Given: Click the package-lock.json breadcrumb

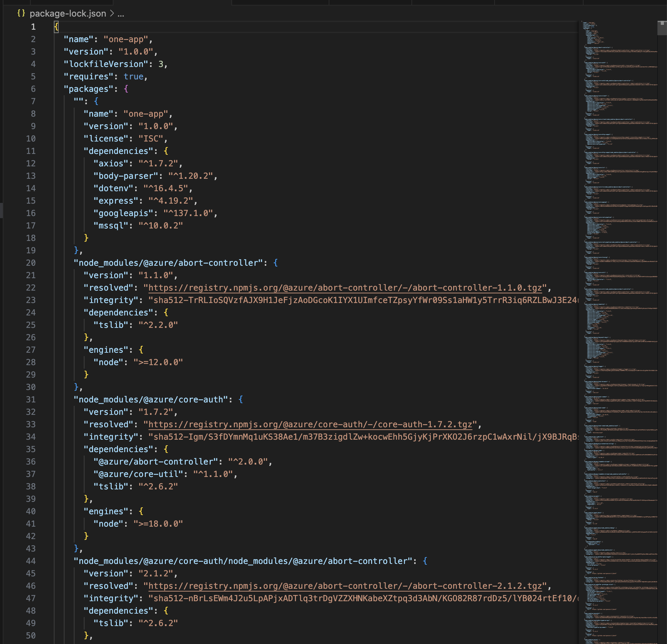Looking at the screenshot, I should (68, 13).
